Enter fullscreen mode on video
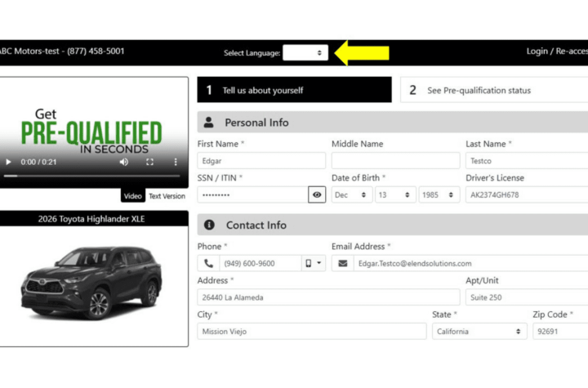The width and height of the screenshot is (588, 388). (x=149, y=162)
